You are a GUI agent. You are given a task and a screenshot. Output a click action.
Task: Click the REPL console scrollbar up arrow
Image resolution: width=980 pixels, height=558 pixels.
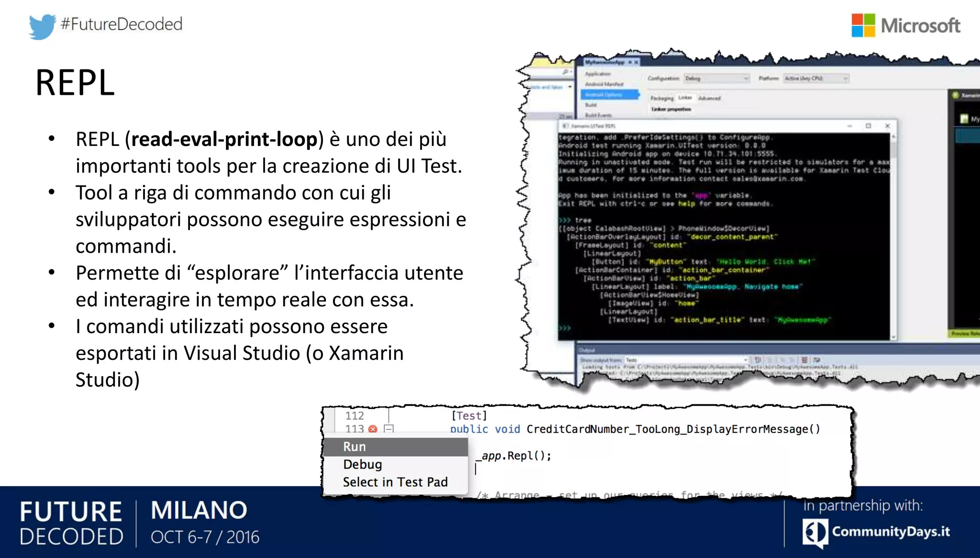point(893,137)
